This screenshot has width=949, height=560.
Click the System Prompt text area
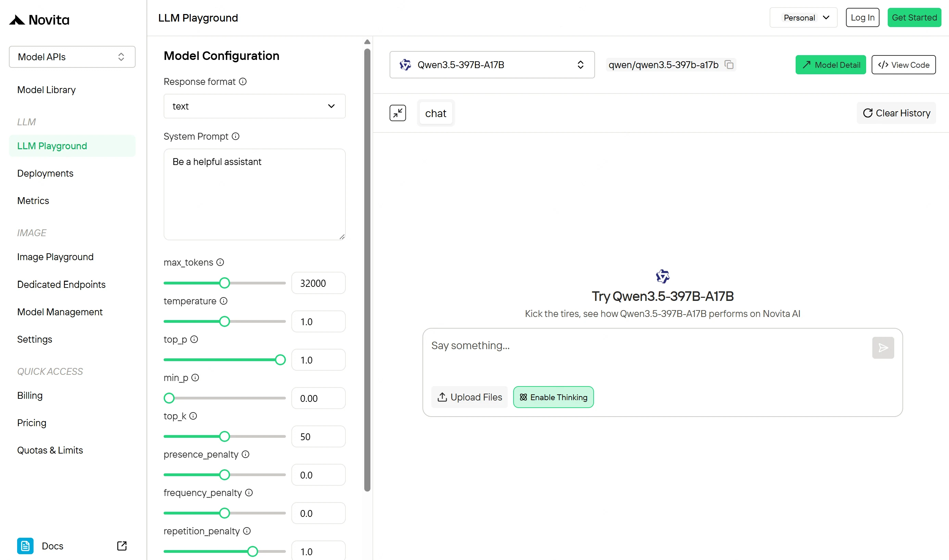(x=254, y=194)
